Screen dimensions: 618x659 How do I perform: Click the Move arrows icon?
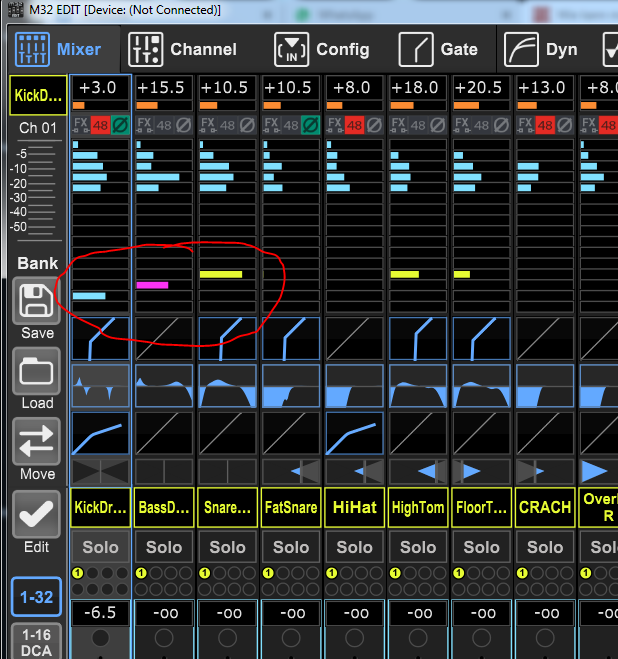click(37, 441)
